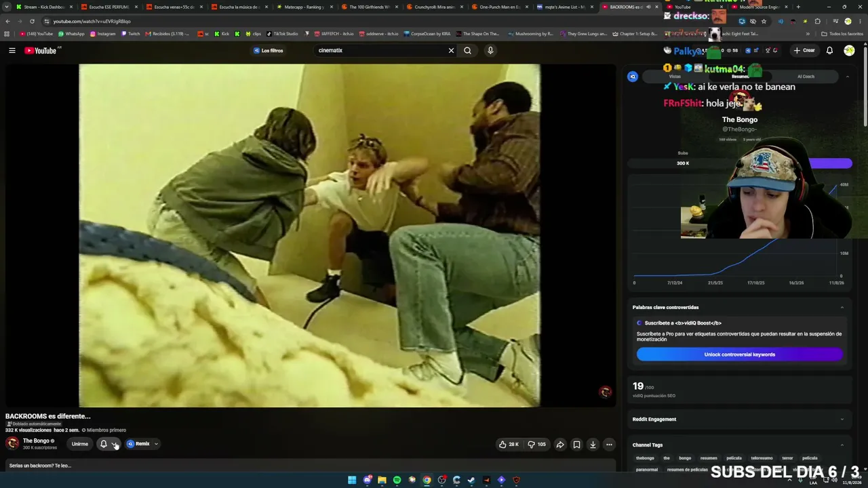Select the resumen channel tag
Screen dimensions: 868x488
pyautogui.click(x=709, y=458)
